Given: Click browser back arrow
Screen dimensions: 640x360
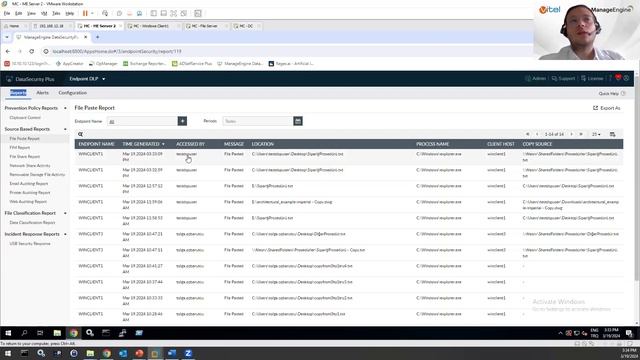Looking at the screenshot, I should tap(8, 51).
